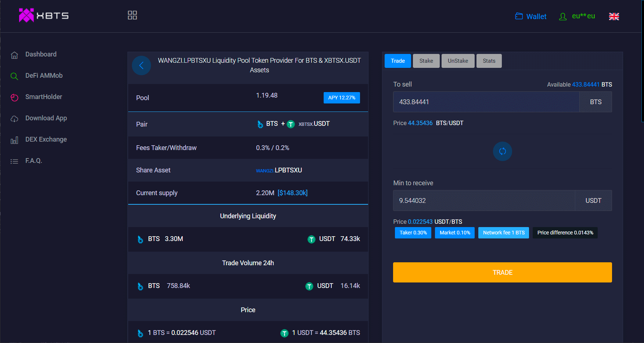The height and width of the screenshot is (343, 644).
Task: Open the eu**eu account menu
Action: click(583, 16)
